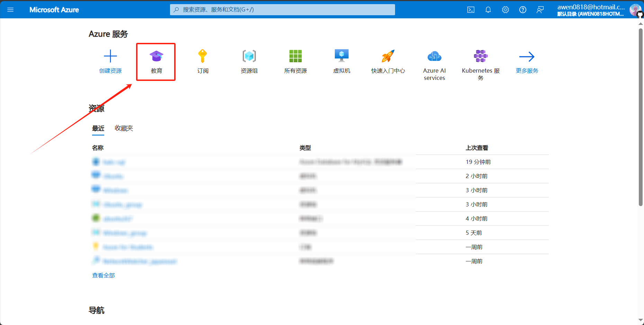This screenshot has width=644, height=325.
Task: Click the Azure 服务 heading
Action: (108, 34)
